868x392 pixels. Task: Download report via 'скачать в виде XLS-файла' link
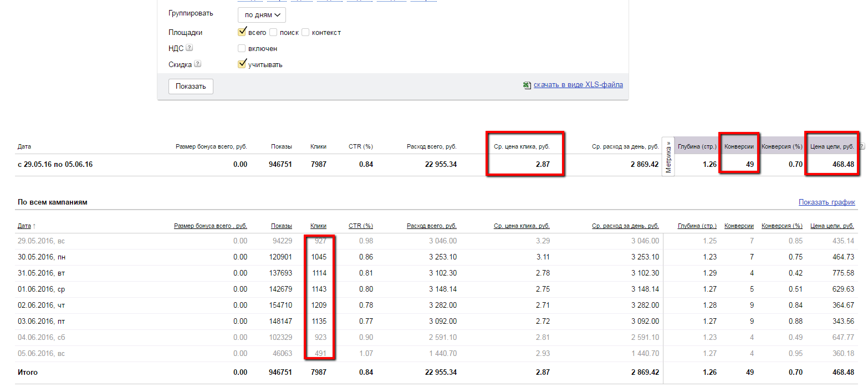pyautogui.click(x=578, y=85)
